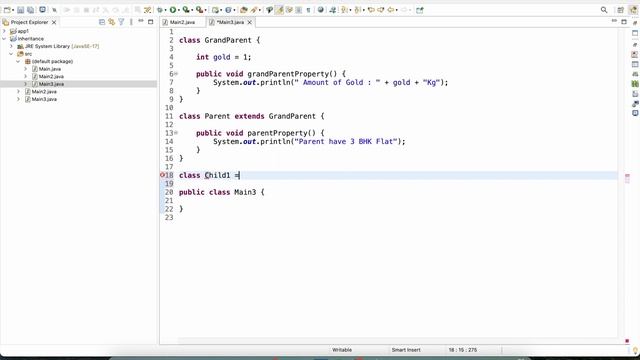This screenshot has width=640, height=360.
Task: Collapse All in Project Explorer
Action: tap(102, 22)
